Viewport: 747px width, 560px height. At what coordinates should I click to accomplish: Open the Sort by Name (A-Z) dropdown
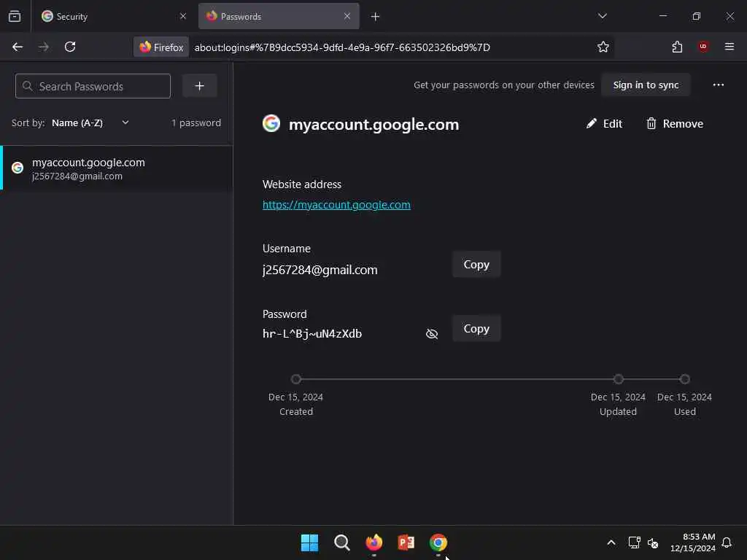(90, 122)
